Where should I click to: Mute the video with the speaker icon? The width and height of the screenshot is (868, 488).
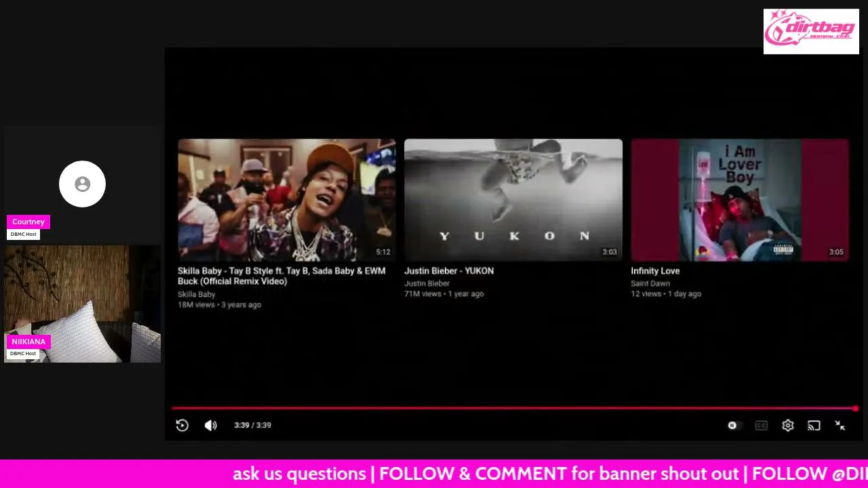[x=211, y=426]
